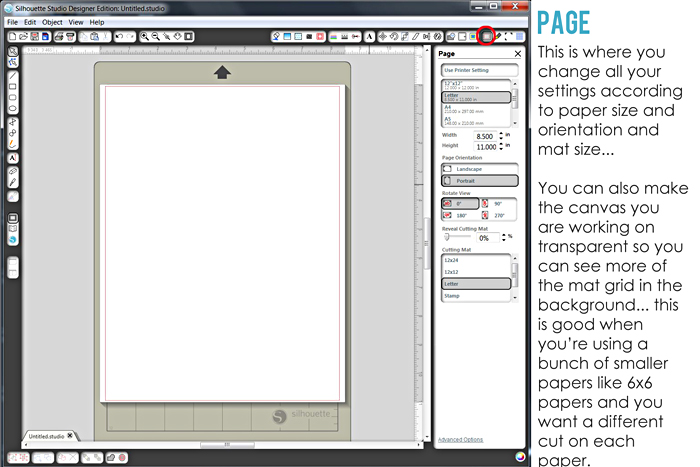
Task: Click the Undo arrow icon
Action: point(119,37)
